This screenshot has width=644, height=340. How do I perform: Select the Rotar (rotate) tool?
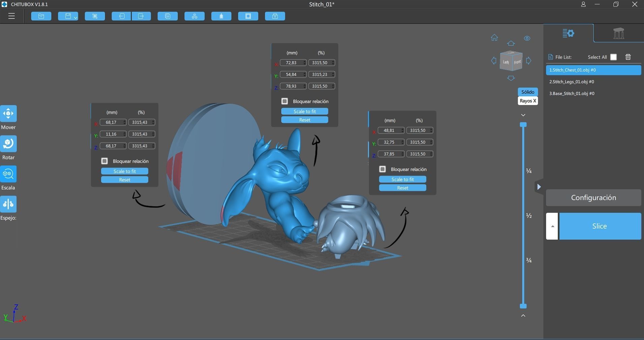coord(8,144)
